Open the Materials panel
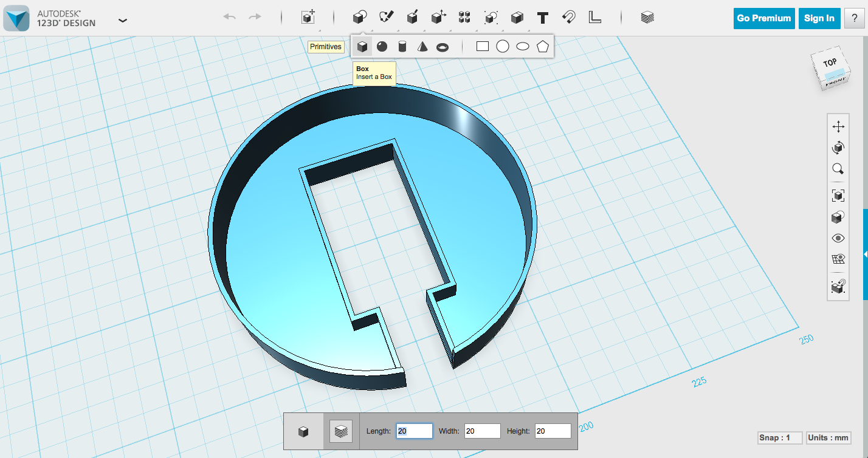Screen dimensions: 868x458 [x=647, y=17]
